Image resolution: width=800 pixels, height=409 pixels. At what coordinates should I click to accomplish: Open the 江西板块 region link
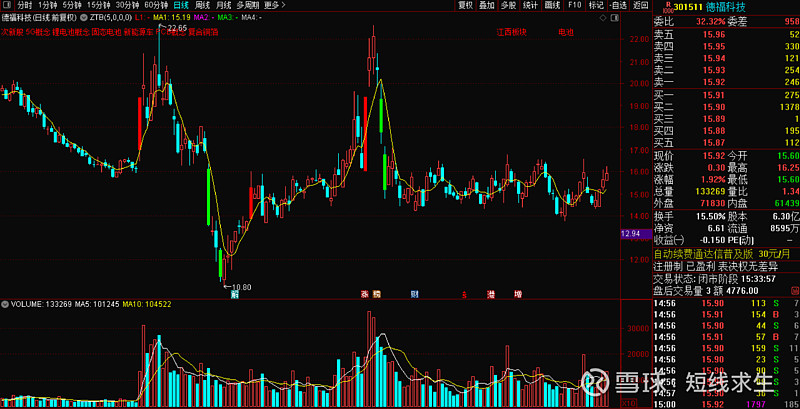[511, 32]
